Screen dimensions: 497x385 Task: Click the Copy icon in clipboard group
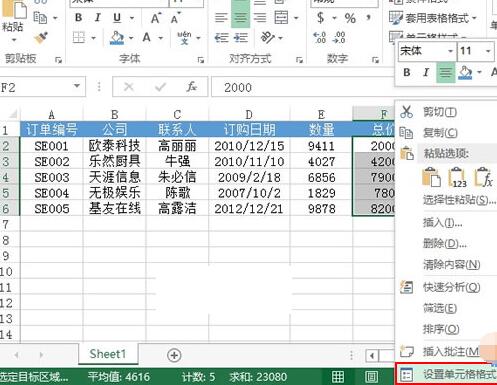(40, 18)
